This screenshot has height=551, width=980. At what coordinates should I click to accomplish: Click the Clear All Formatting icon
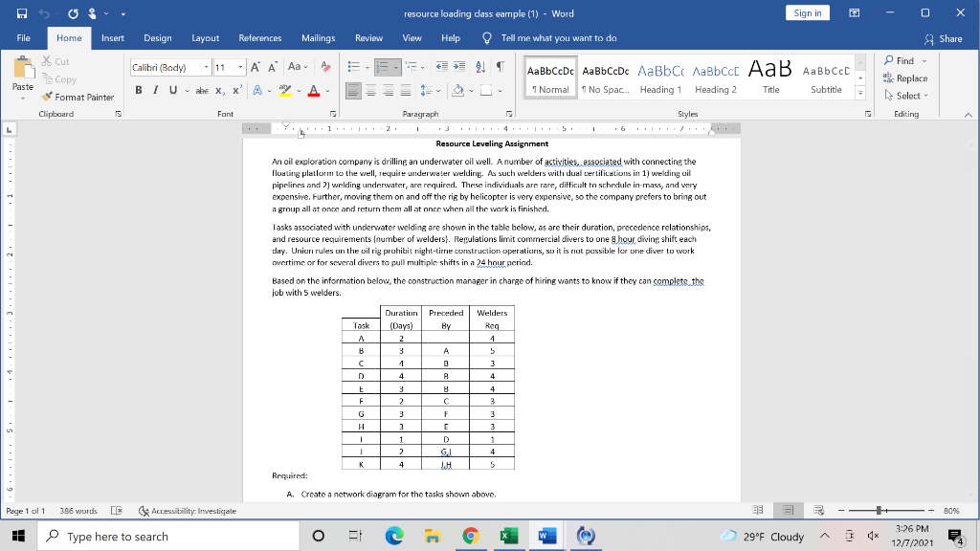tap(325, 66)
